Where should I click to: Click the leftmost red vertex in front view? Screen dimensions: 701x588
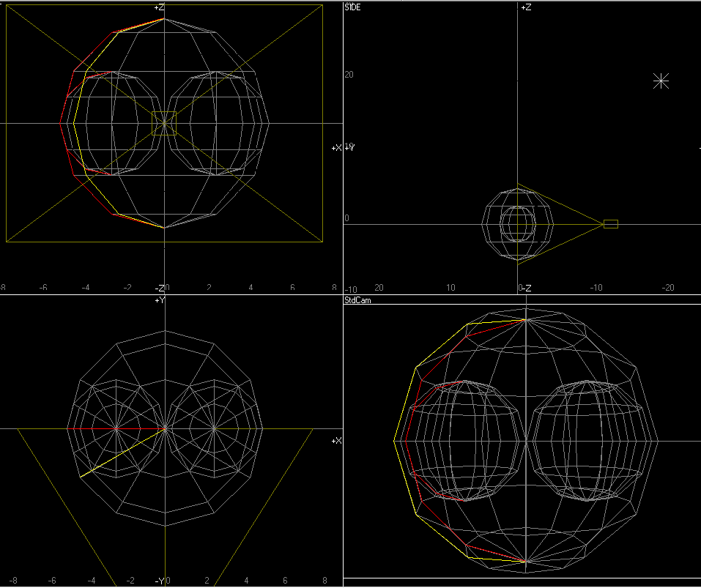tap(60, 123)
